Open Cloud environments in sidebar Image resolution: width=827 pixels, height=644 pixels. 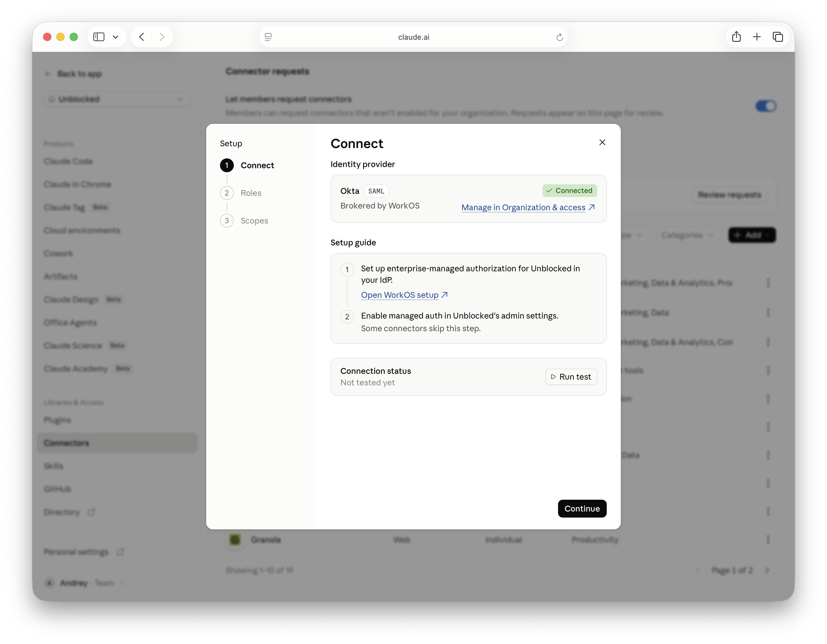[x=82, y=230]
